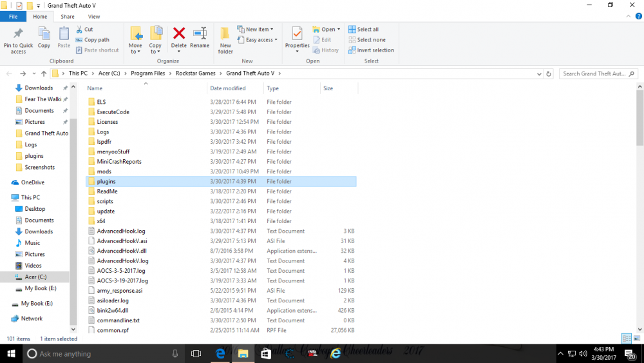Open the Explorer help question mark
This screenshot has height=363, width=644.
pos(638,17)
